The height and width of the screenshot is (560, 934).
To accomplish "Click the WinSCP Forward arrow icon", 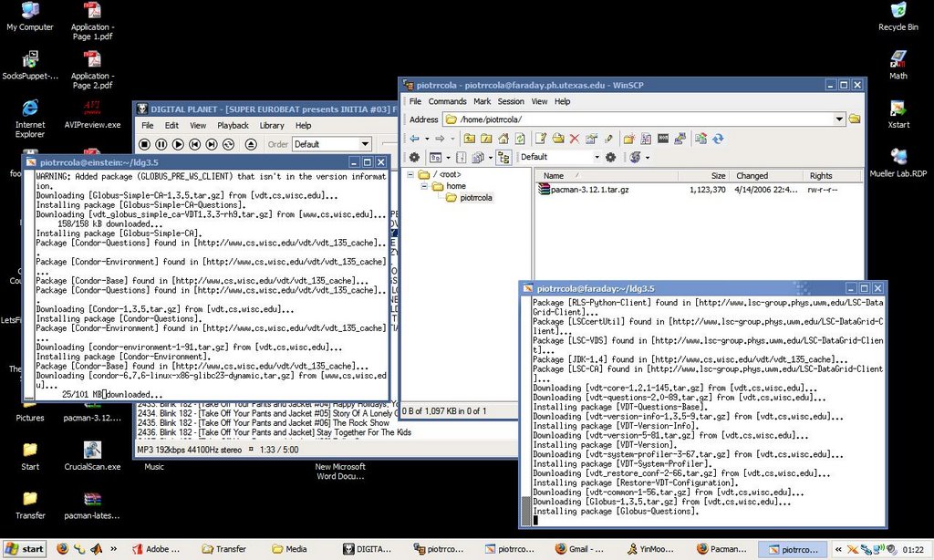I will pyautogui.click(x=440, y=139).
